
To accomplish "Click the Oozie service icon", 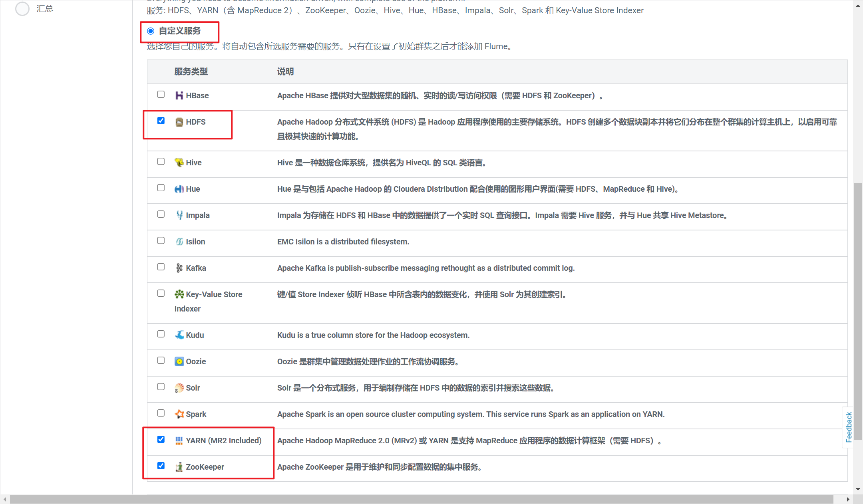I will [x=179, y=361].
